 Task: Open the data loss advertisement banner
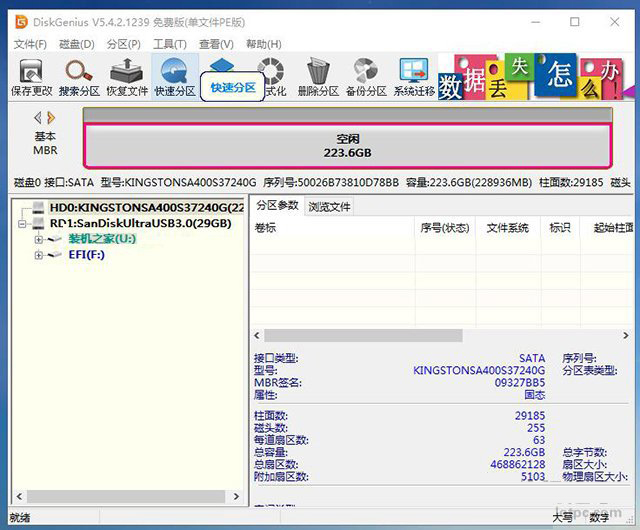coord(536,77)
